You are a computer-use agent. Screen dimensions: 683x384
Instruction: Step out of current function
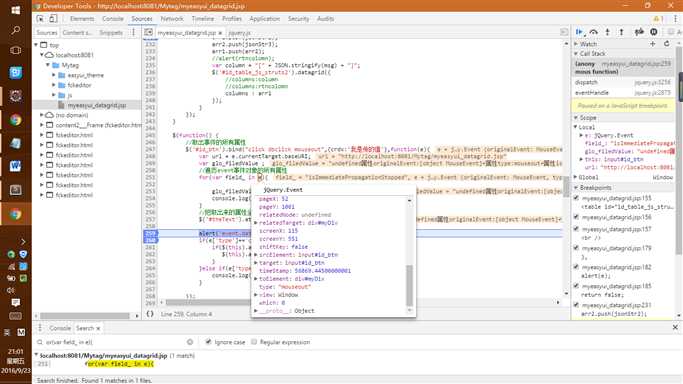[x=622, y=32]
